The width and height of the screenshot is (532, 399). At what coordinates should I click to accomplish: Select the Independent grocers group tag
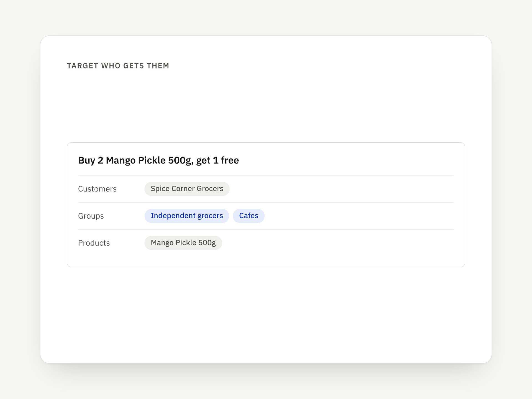click(187, 216)
